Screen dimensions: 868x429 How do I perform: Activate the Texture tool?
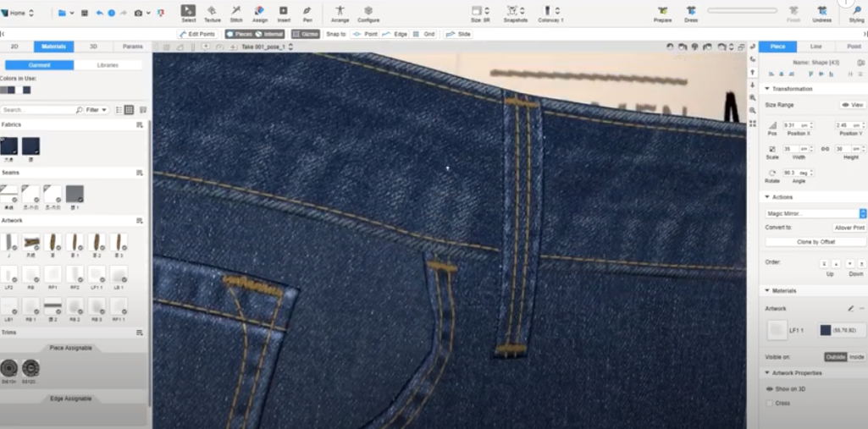pyautogui.click(x=212, y=13)
